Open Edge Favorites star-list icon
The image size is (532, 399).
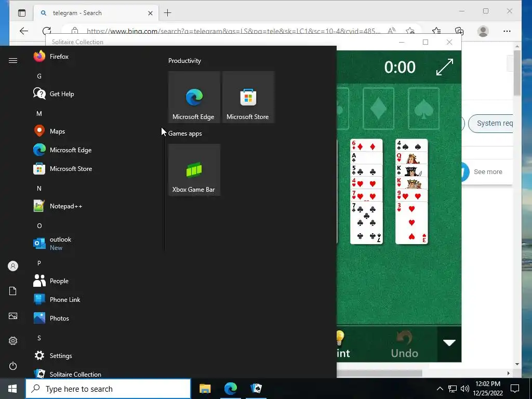[436, 31]
